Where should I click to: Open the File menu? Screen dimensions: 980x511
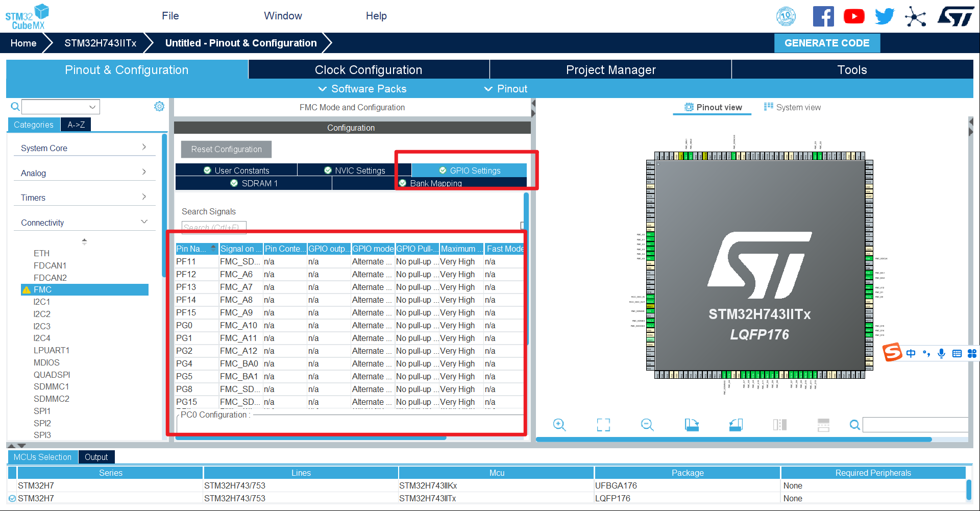coord(170,16)
